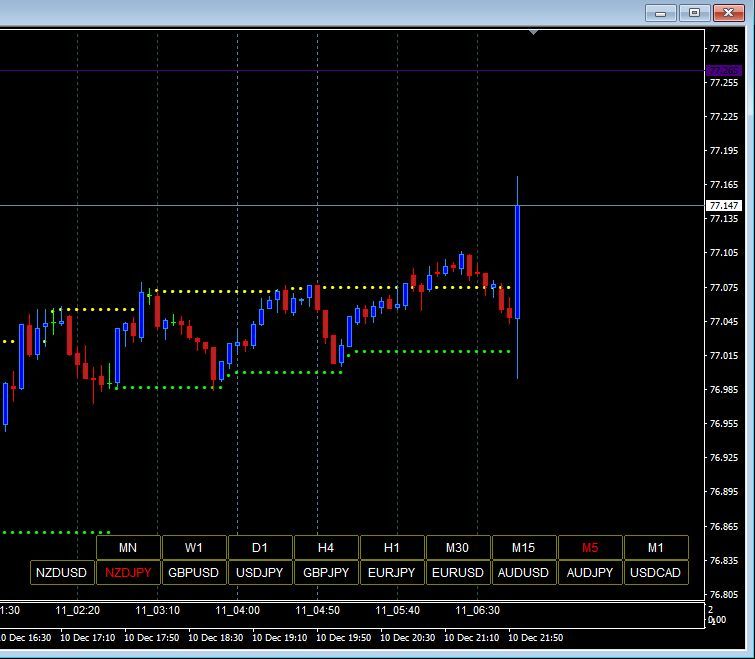This screenshot has width=755, height=659.
Task: Switch chart to M15 timeframe
Action: coord(524,547)
